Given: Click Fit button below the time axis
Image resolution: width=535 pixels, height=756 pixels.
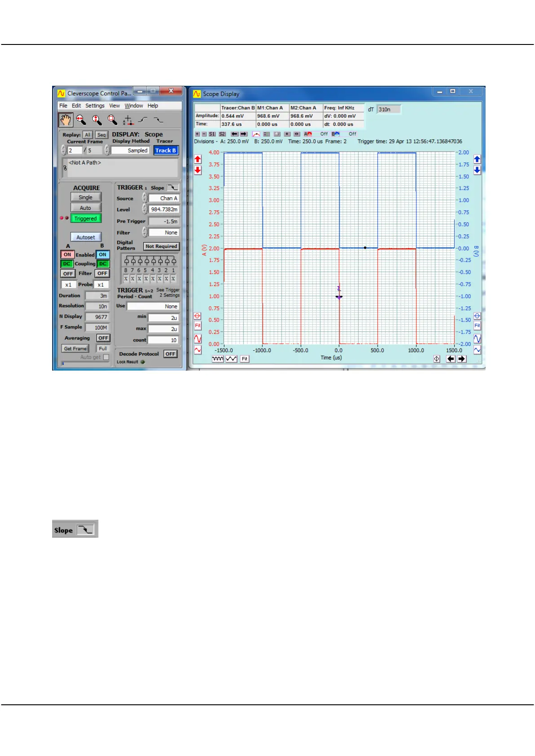Looking at the screenshot, I should click(244, 359).
